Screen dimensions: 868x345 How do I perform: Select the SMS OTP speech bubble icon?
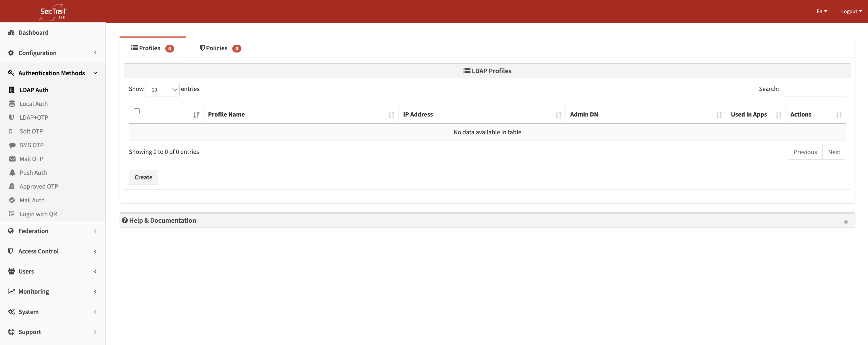(x=12, y=145)
